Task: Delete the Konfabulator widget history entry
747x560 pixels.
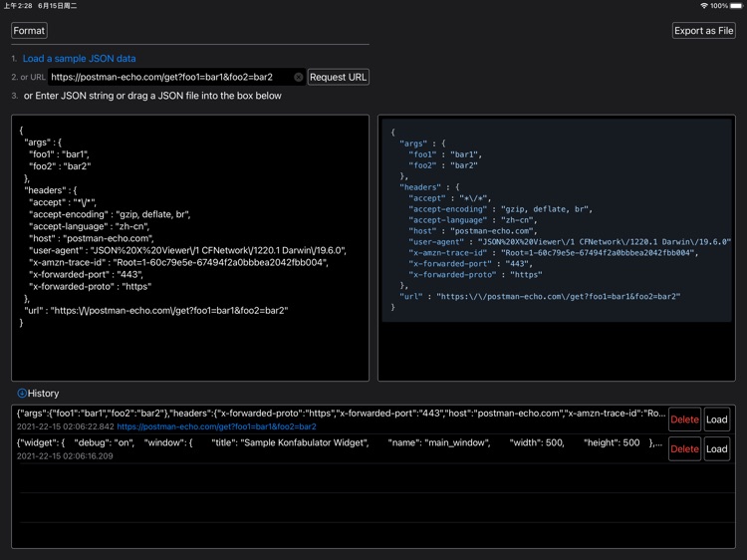Action: [x=684, y=449]
